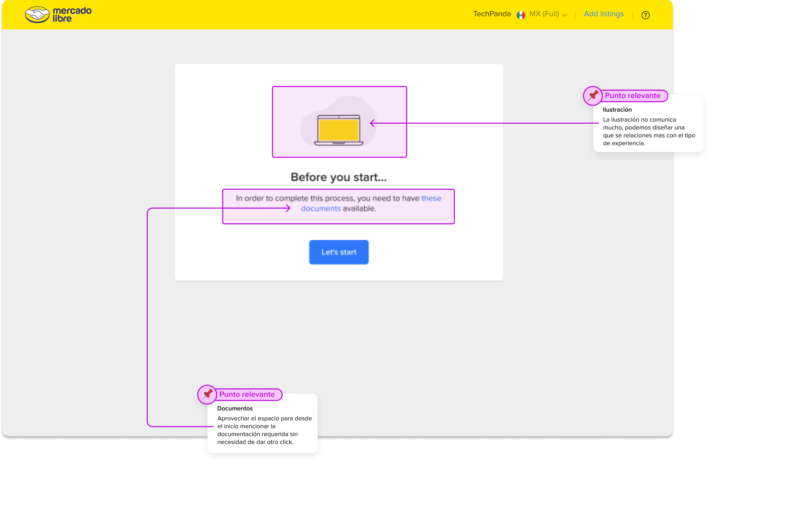Click the TechPanda account name
The width and height of the screenshot is (812, 521).
tap(492, 14)
